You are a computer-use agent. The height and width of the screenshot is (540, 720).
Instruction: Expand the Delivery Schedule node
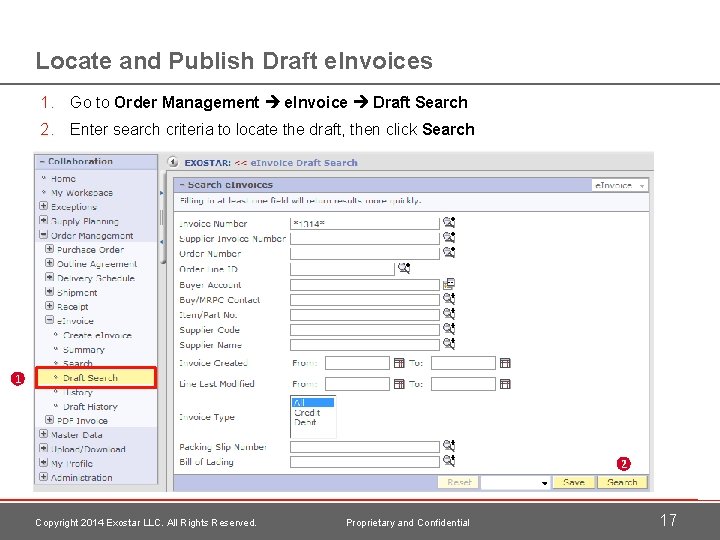pos(50,277)
